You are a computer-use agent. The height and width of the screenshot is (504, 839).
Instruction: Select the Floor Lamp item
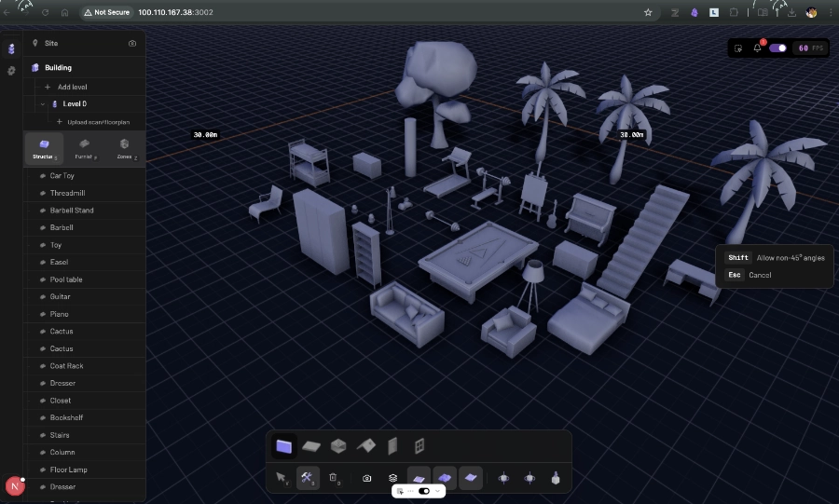point(85,470)
